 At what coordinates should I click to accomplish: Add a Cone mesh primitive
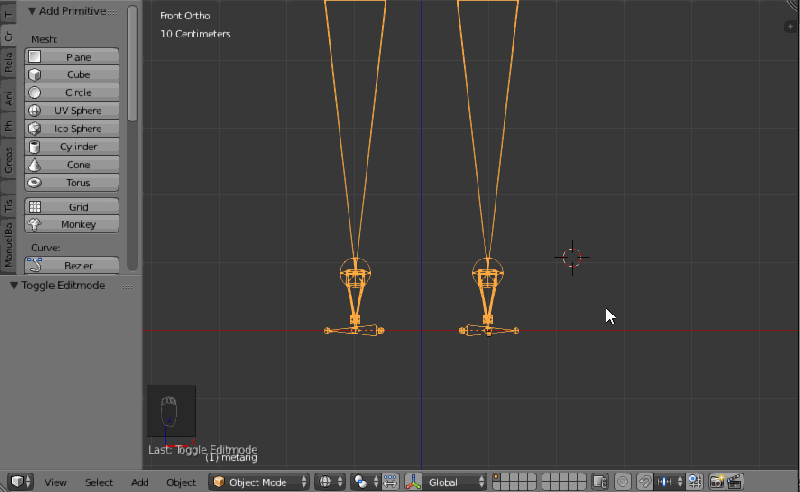71,164
